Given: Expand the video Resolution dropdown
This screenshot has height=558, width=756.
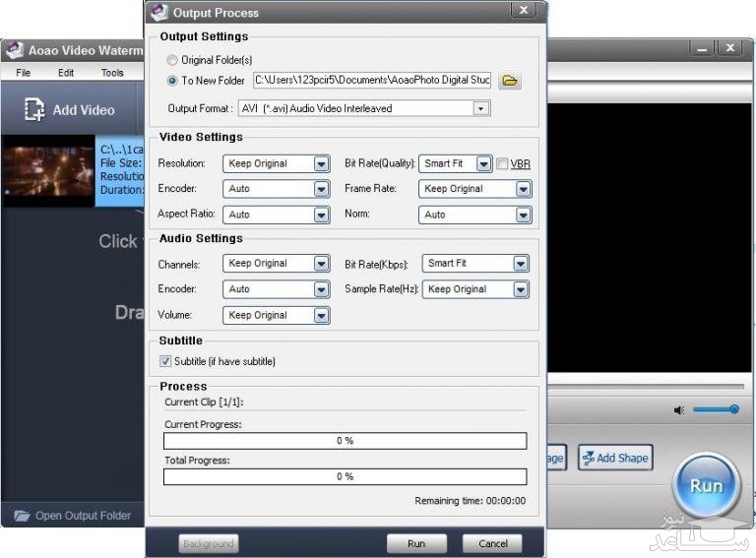Looking at the screenshot, I should click(x=321, y=163).
